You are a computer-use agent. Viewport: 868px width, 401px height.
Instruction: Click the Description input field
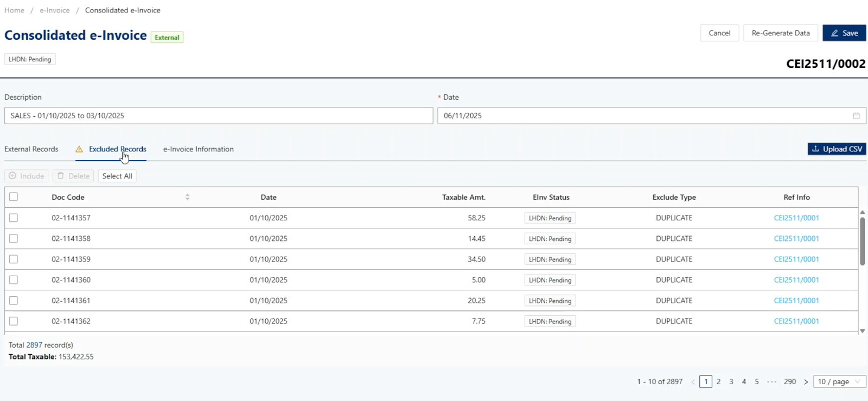[x=219, y=116]
